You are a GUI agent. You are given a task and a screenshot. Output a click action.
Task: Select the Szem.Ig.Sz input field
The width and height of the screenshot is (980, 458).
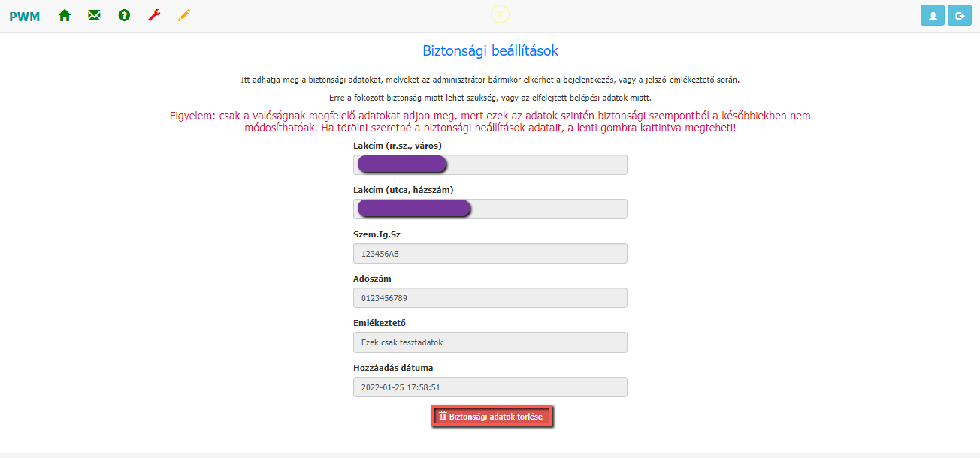click(x=490, y=254)
